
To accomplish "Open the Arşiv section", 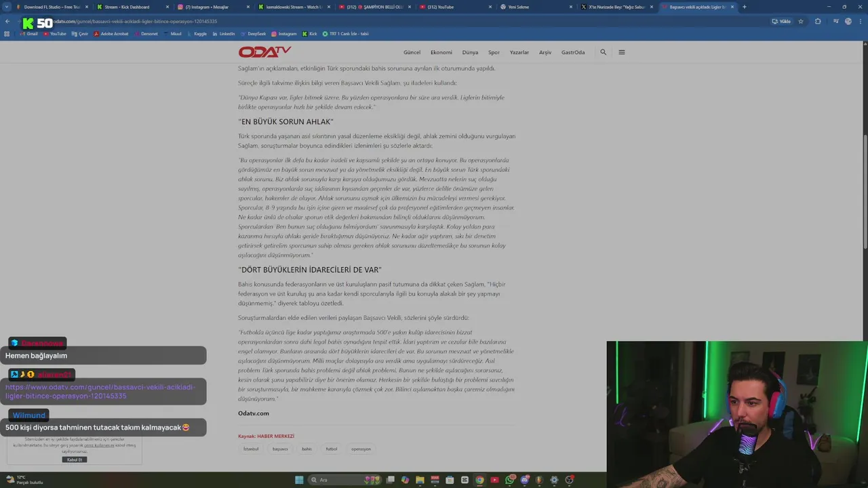I will (545, 52).
